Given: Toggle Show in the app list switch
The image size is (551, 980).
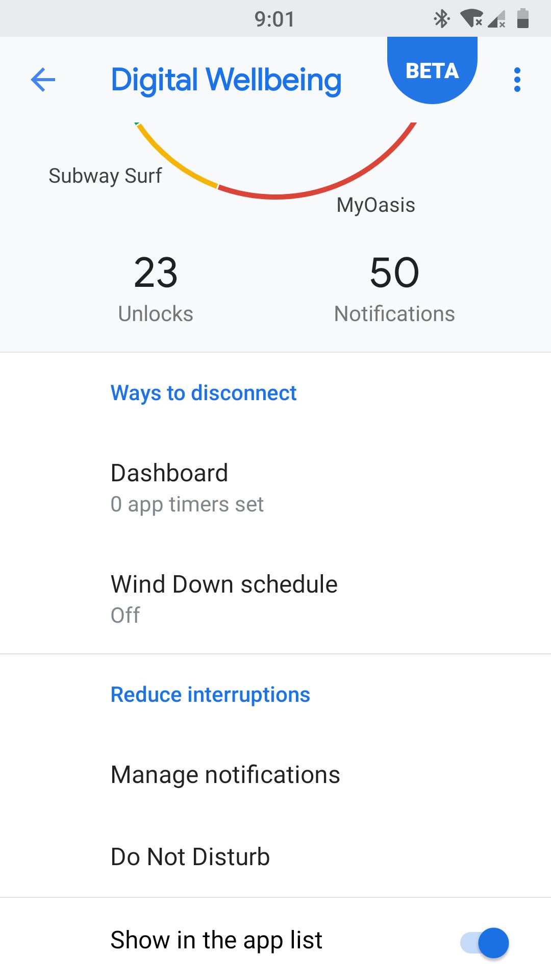Looking at the screenshot, I should (x=484, y=942).
